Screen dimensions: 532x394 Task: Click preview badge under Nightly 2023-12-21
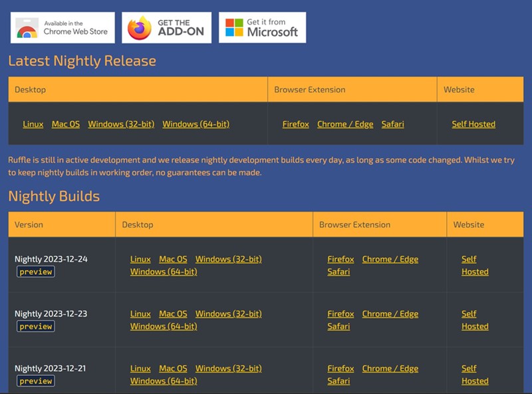36,381
